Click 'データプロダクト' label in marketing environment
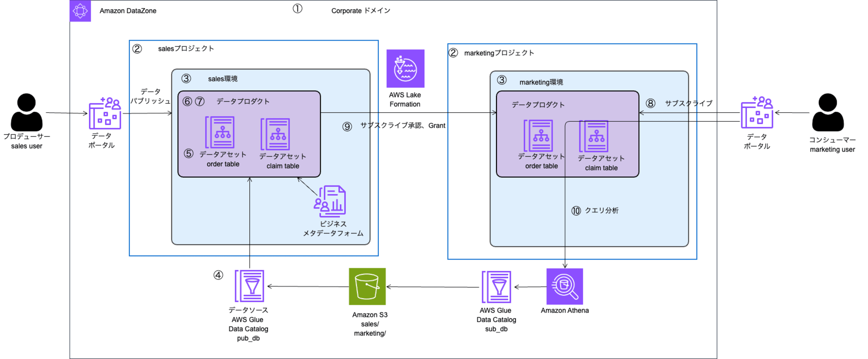The height and width of the screenshot is (359, 868). 538,105
